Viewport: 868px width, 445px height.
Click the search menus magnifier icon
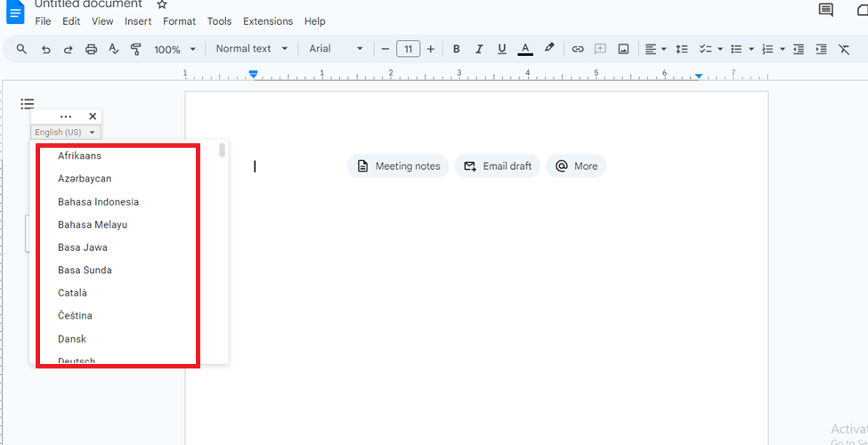pyautogui.click(x=21, y=49)
